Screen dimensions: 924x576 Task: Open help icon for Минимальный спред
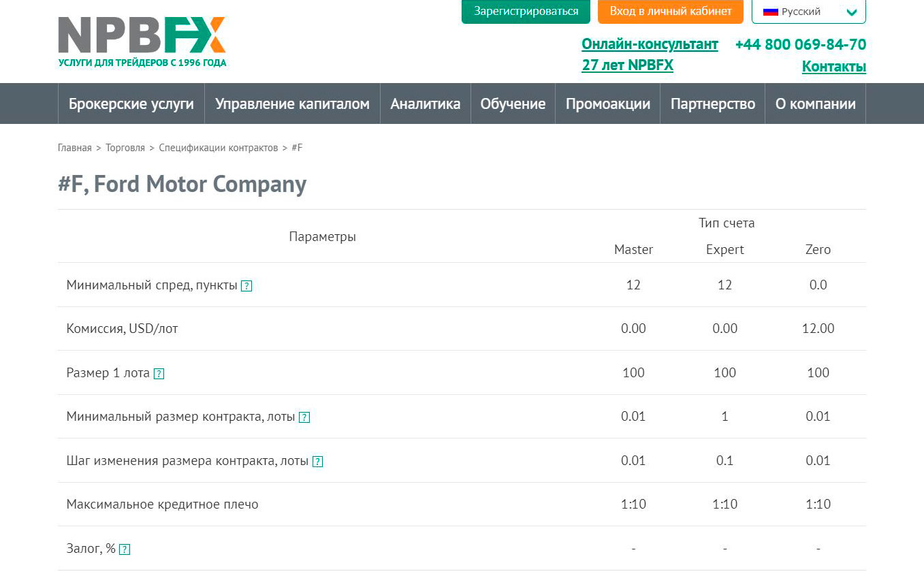(x=246, y=286)
